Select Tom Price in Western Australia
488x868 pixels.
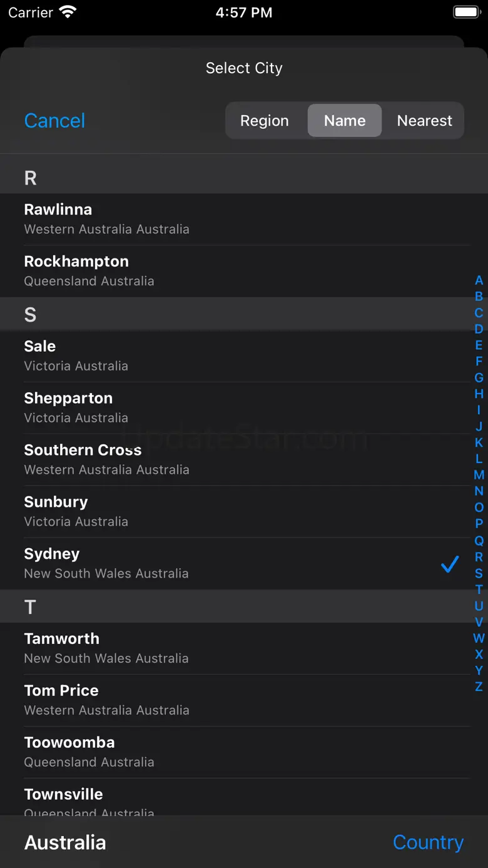(244, 700)
